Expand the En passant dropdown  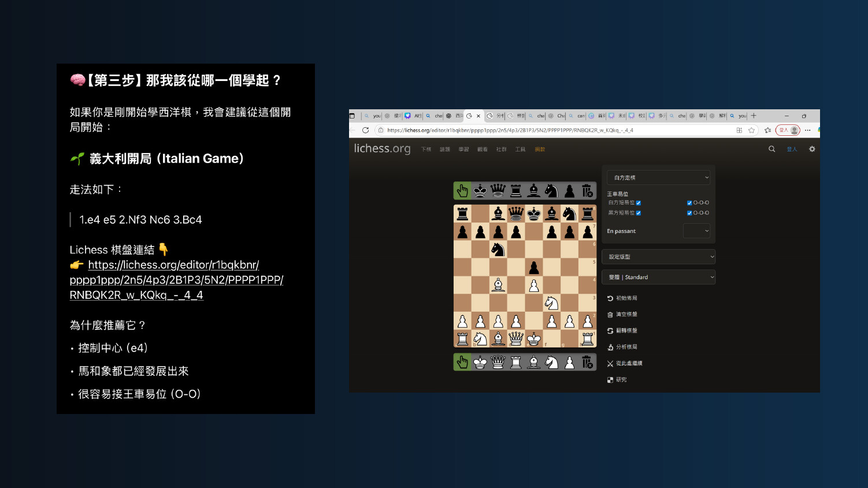[696, 231]
